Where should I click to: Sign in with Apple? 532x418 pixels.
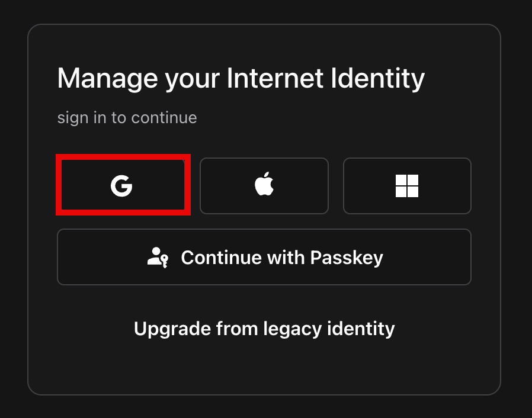[264, 186]
